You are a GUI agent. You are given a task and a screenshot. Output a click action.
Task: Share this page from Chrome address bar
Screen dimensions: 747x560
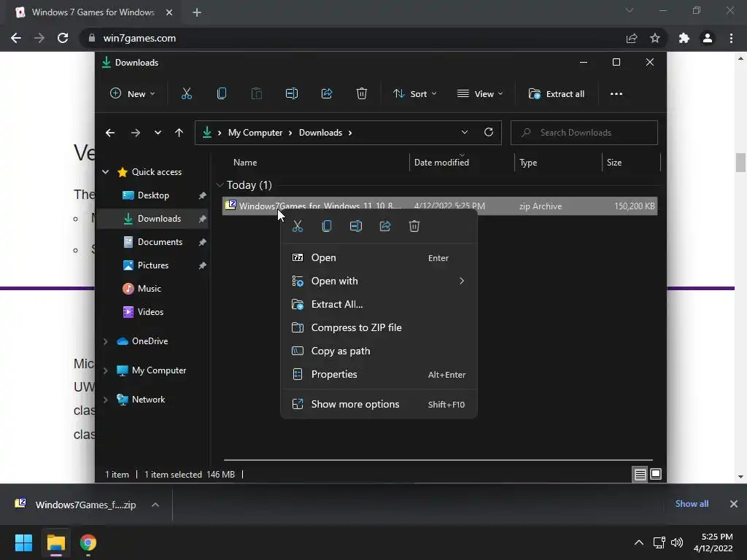pyautogui.click(x=632, y=38)
